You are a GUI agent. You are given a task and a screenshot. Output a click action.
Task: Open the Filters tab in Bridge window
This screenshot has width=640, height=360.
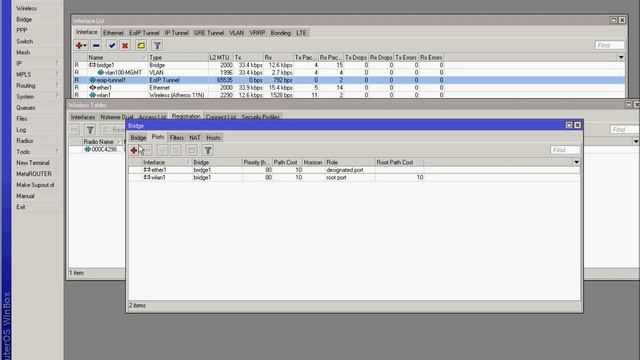click(x=177, y=138)
